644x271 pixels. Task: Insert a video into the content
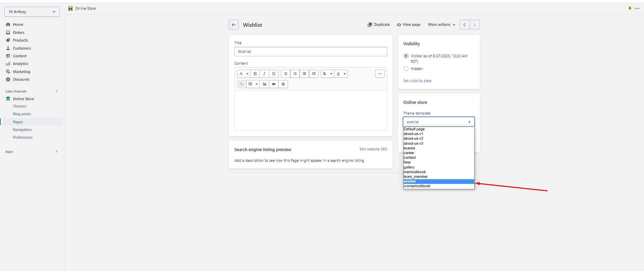274,84
